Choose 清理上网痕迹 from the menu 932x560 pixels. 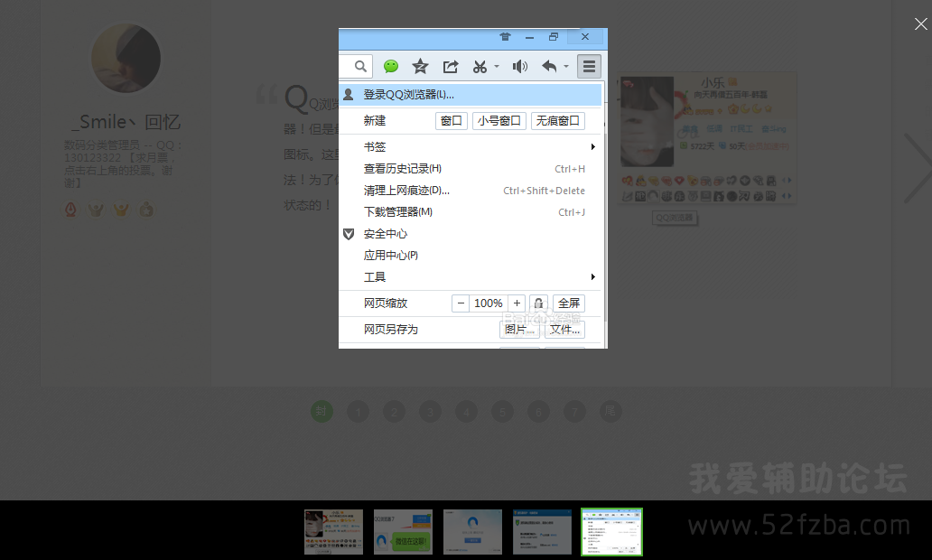471,191
